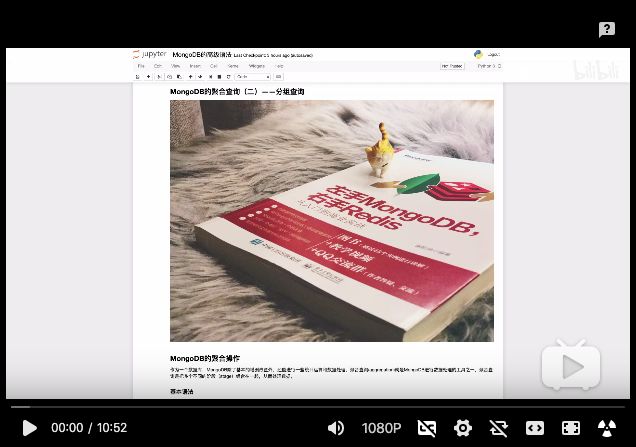Open the Jupyter Edit menu
636x447 pixels.
(158, 66)
